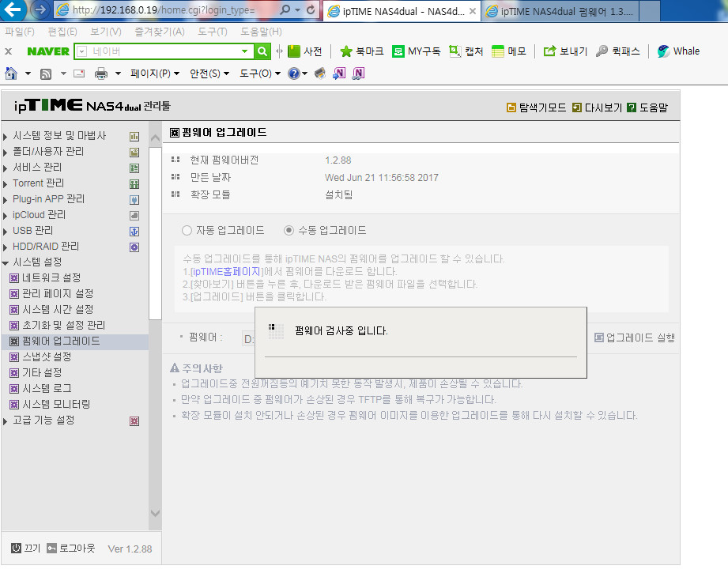
Task: Click the sidebar scroll down arrow
Action: (x=155, y=513)
